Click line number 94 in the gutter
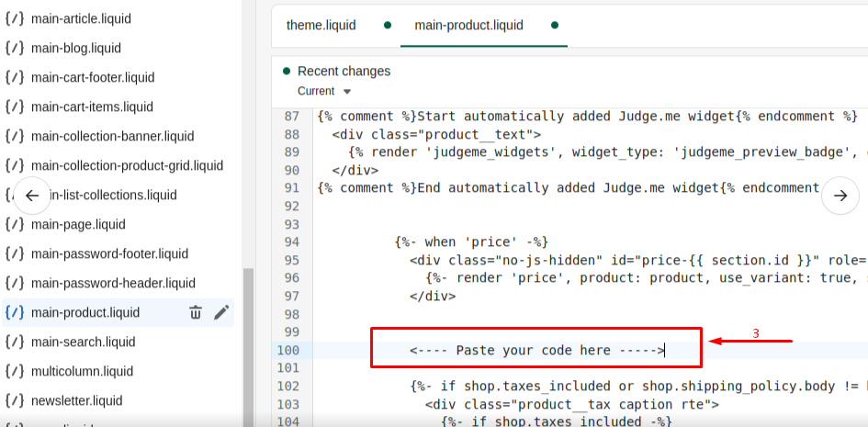This screenshot has height=427, width=868. pos(291,242)
